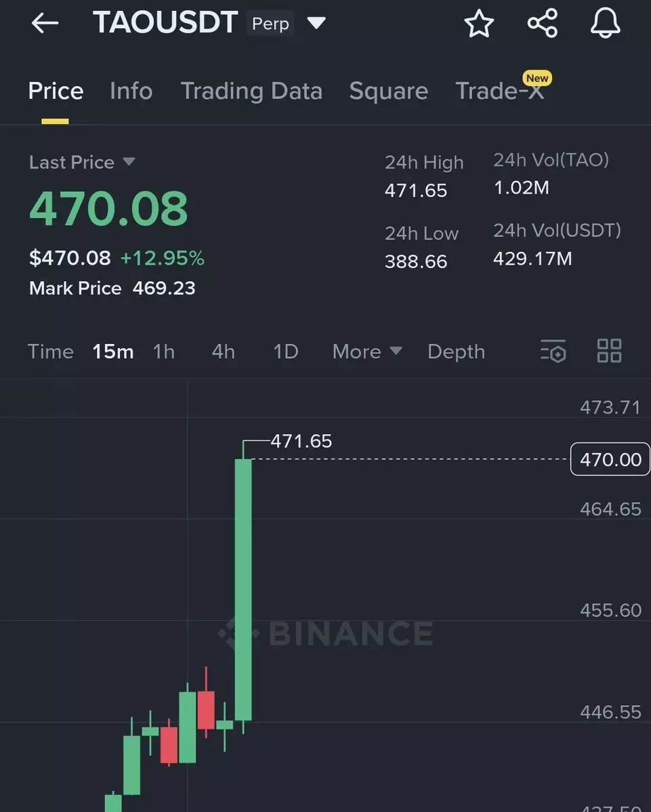
Task: Select the Time line chart view
Action: tap(51, 351)
